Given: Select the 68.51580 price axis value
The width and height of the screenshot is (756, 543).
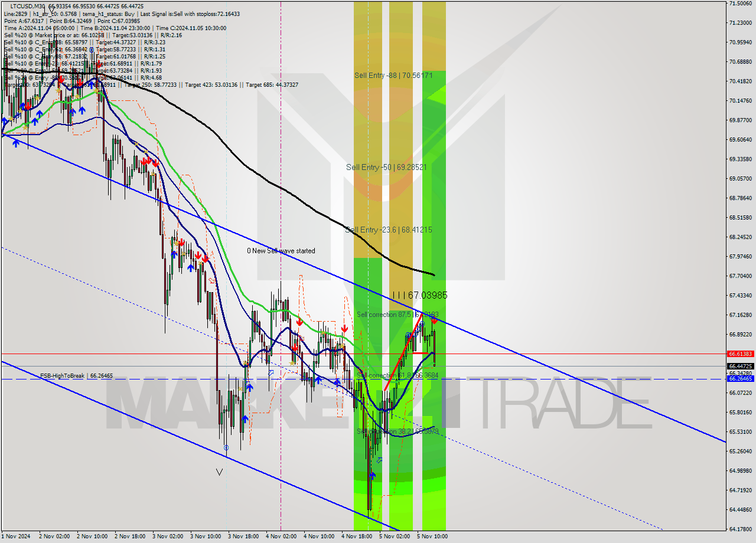Looking at the screenshot, I should click(740, 218).
